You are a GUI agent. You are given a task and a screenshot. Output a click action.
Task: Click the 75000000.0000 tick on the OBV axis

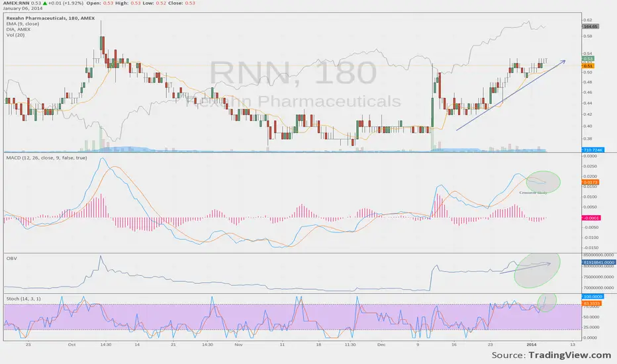(598, 277)
